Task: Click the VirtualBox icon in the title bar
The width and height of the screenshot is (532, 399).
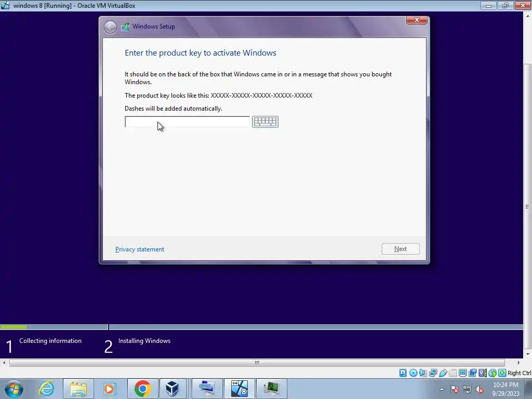Action: (x=5, y=5)
